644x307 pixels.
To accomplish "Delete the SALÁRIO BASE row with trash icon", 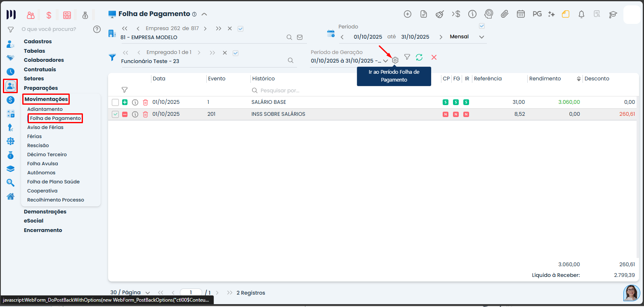I will coord(145,102).
